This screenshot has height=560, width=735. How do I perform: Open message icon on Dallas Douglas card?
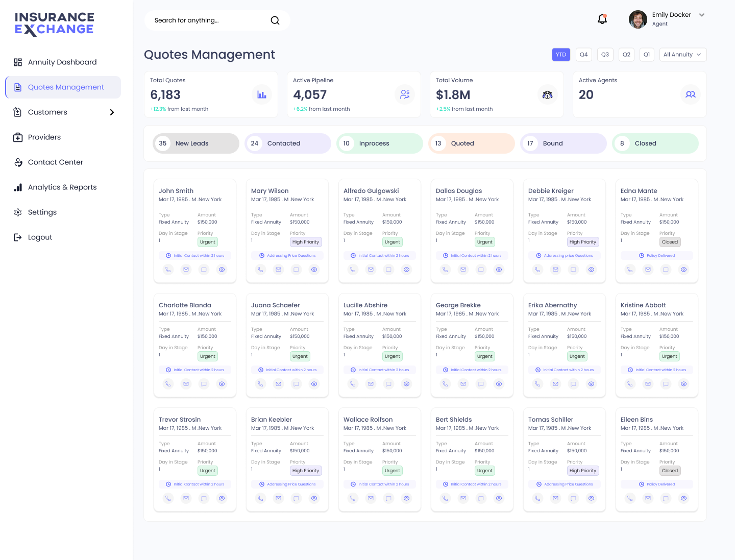(481, 270)
